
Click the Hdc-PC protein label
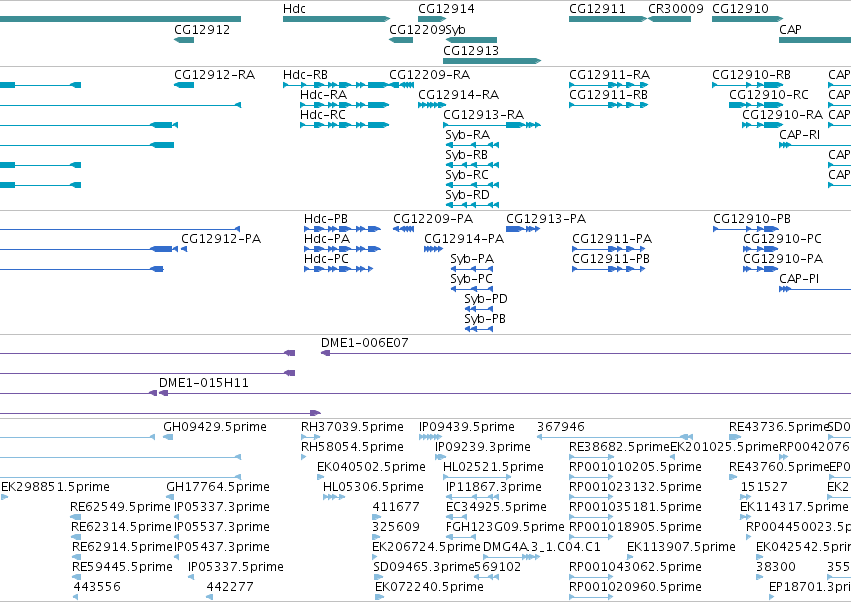pyautogui.click(x=326, y=259)
